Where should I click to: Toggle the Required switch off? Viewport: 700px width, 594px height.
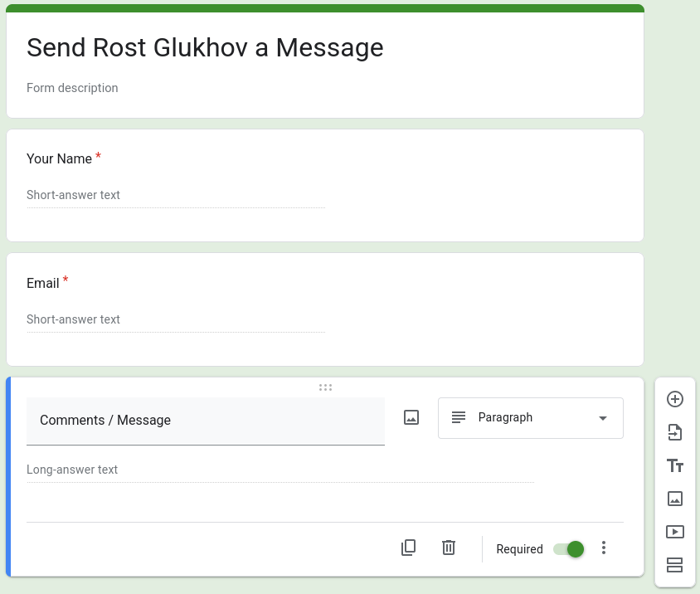(x=569, y=549)
